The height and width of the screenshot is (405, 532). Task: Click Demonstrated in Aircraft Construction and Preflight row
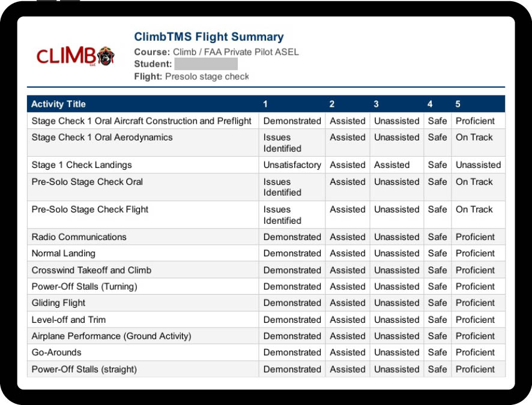(292, 121)
